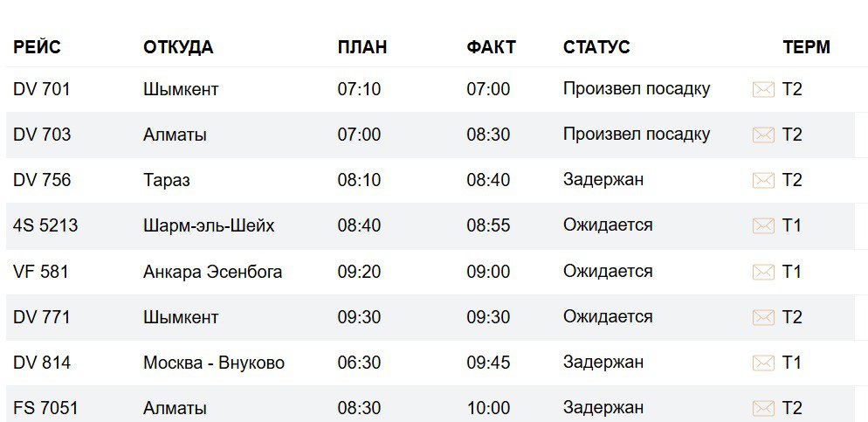Viewport: 868px width, 422px height.
Task: Click the envelope icon for flight 4S 5213
Action: (763, 225)
